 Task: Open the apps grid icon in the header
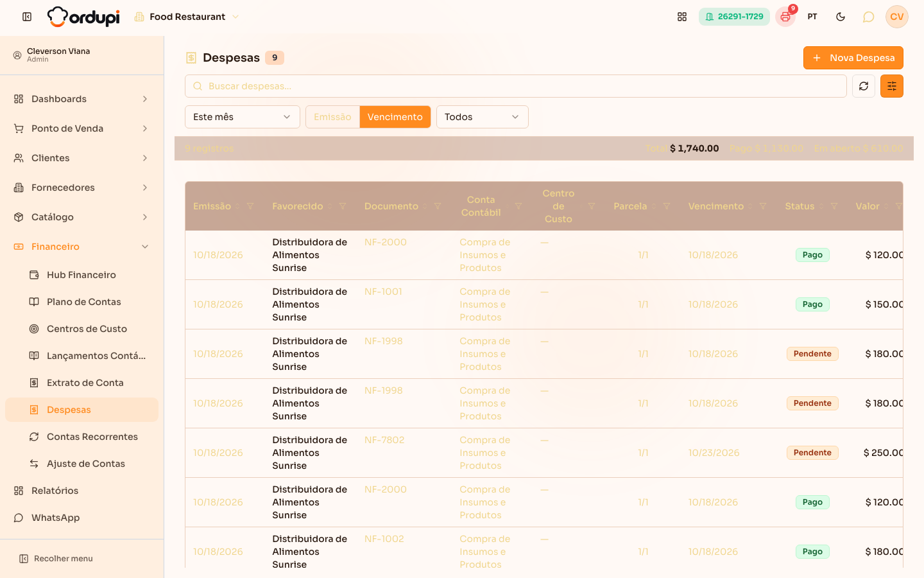click(x=682, y=17)
